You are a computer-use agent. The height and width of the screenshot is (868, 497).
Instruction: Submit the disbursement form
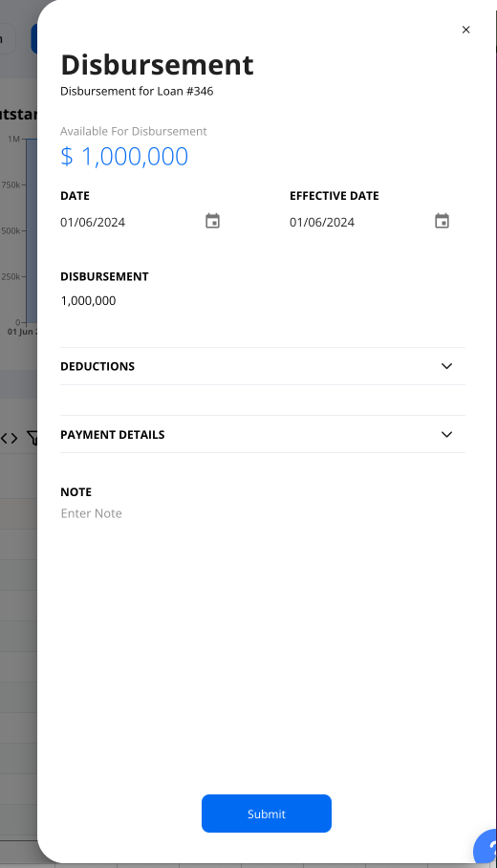click(x=267, y=814)
